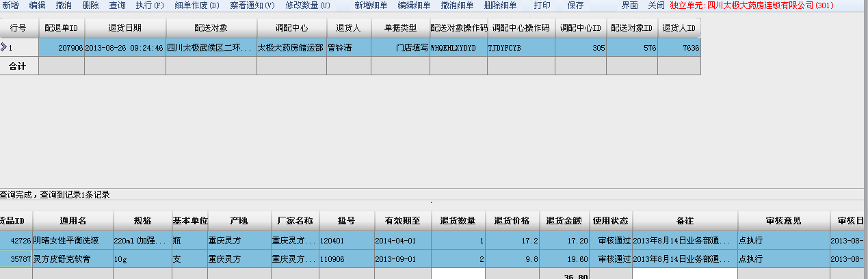
Task: Click the 门店填写 cell
Action: (400, 48)
